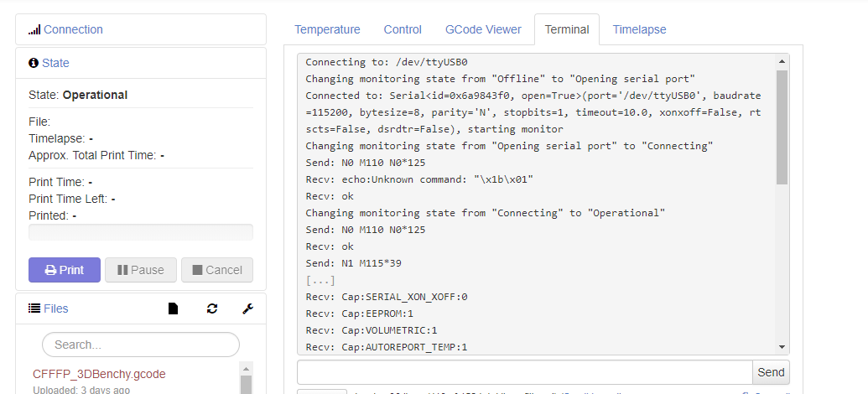868x394 pixels.
Task: Switch to the GCode Viewer tab
Action: pyautogui.click(x=483, y=29)
